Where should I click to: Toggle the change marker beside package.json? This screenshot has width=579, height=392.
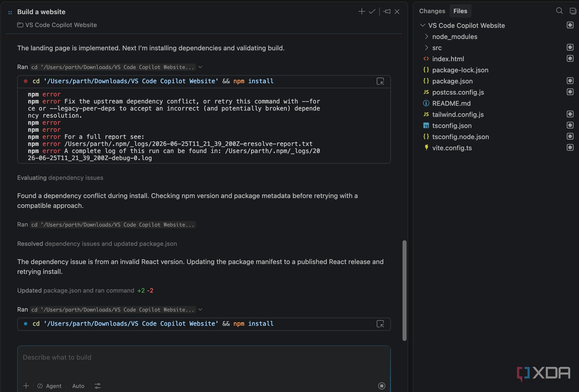(x=570, y=81)
